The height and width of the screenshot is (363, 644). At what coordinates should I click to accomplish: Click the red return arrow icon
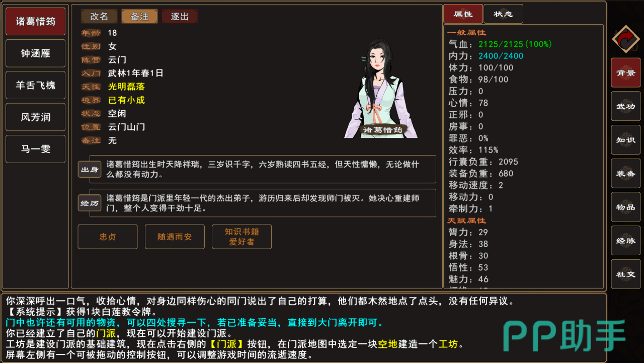click(625, 39)
